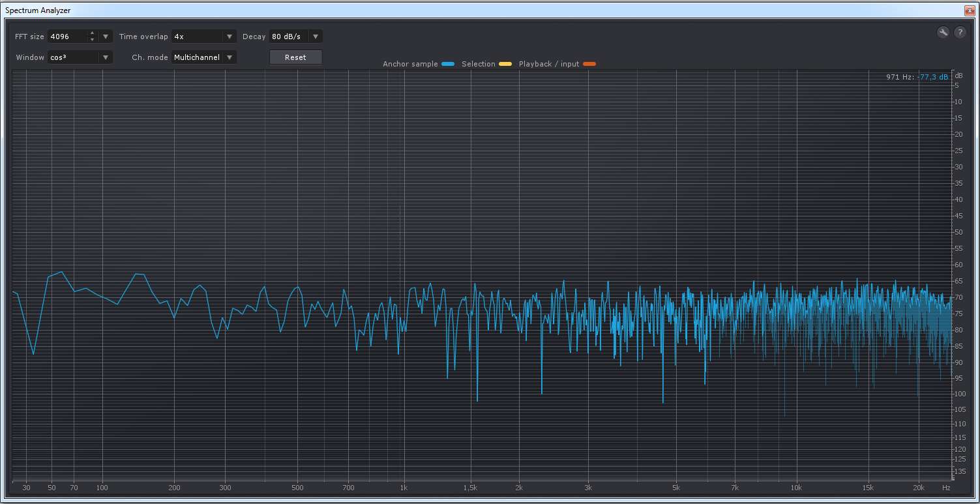Click the Selection legend label

pyautogui.click(x=478, y=64)
